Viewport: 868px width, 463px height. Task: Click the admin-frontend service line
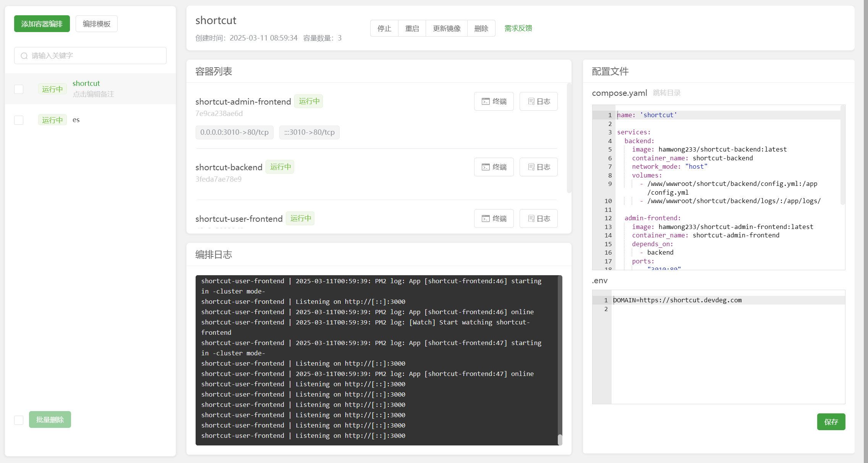(653, 218)
